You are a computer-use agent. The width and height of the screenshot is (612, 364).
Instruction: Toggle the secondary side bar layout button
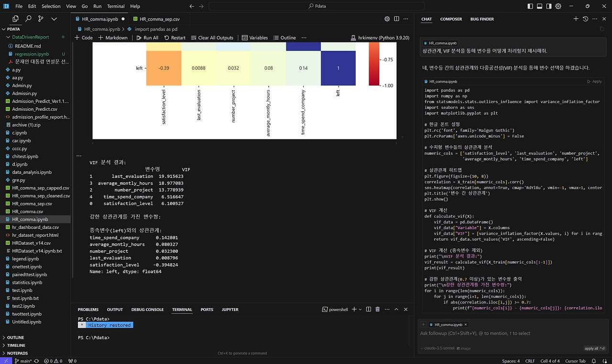pos(550,6)
